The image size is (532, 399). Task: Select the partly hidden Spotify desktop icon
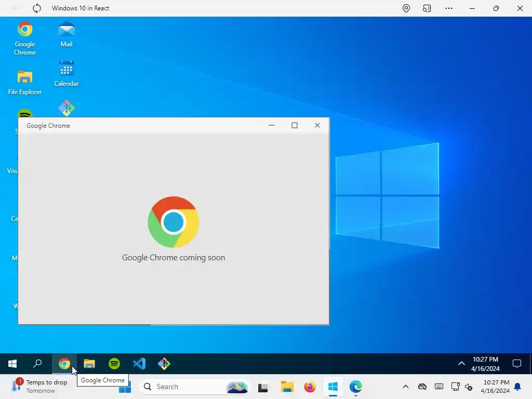point(25,113)
